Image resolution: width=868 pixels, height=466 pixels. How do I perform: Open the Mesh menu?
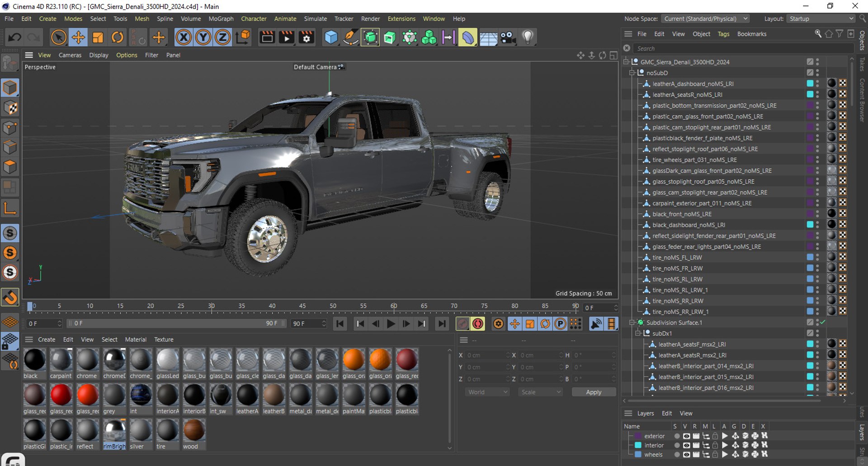[142, 19]
